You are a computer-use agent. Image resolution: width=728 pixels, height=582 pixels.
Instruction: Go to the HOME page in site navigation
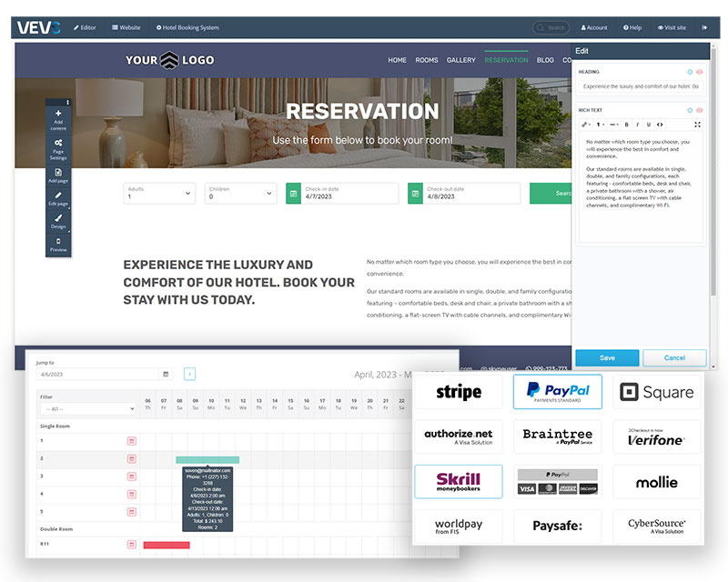pyautogui.click(x=397, y=60)
